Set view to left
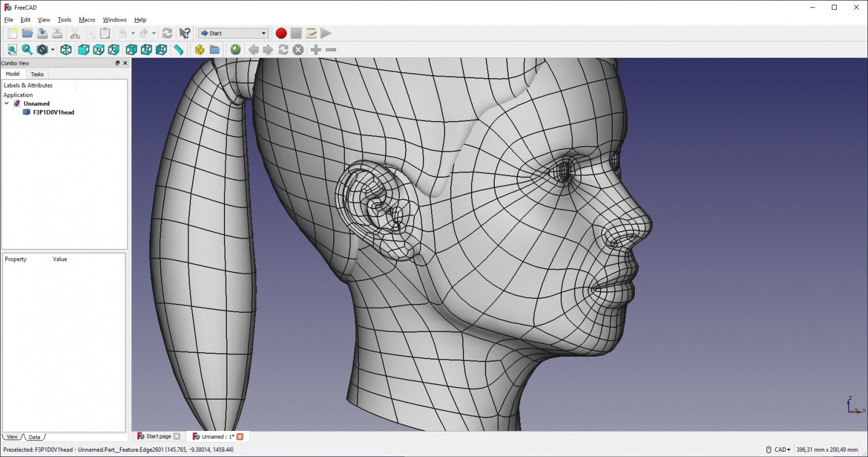 point(161,50)
